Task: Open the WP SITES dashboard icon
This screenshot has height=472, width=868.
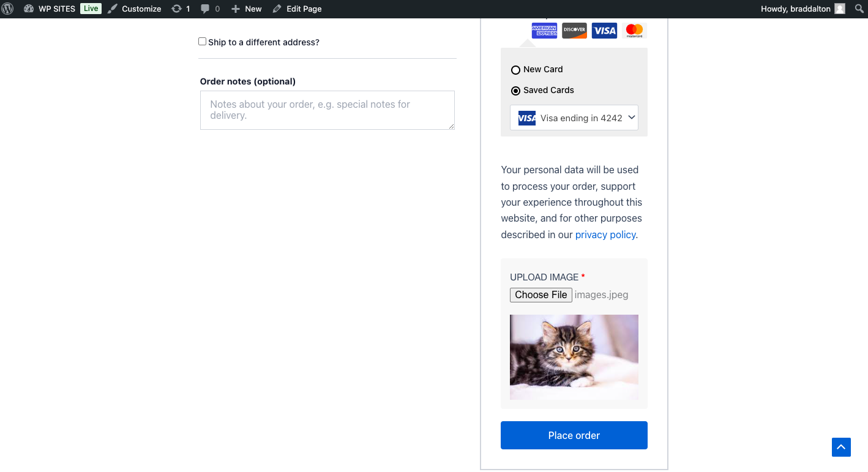Action: coord(29,9)
